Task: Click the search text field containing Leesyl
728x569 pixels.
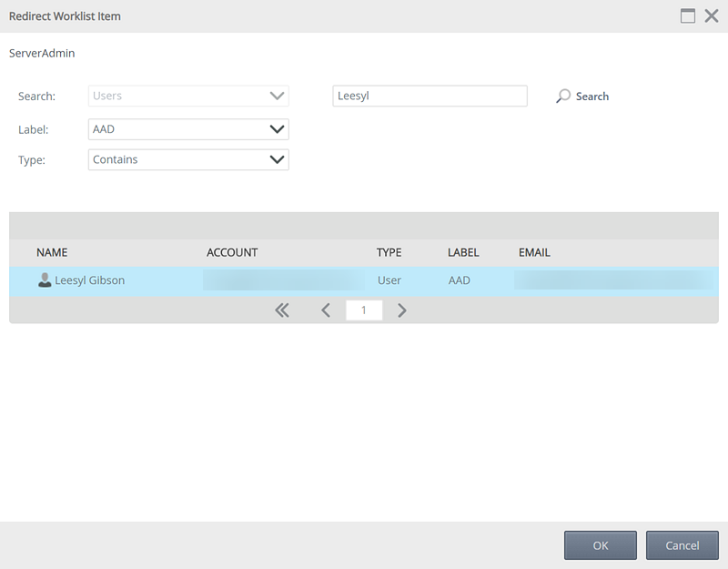Action: 430,96
